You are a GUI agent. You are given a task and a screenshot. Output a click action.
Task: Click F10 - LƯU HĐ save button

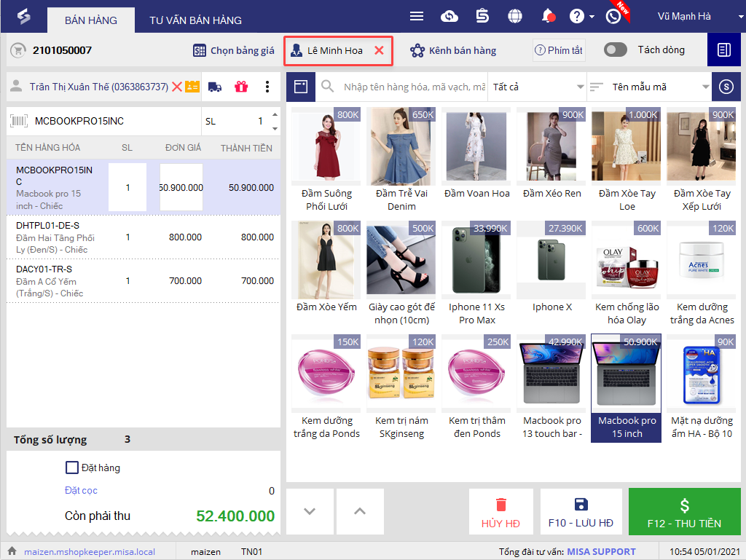[581, 512]
